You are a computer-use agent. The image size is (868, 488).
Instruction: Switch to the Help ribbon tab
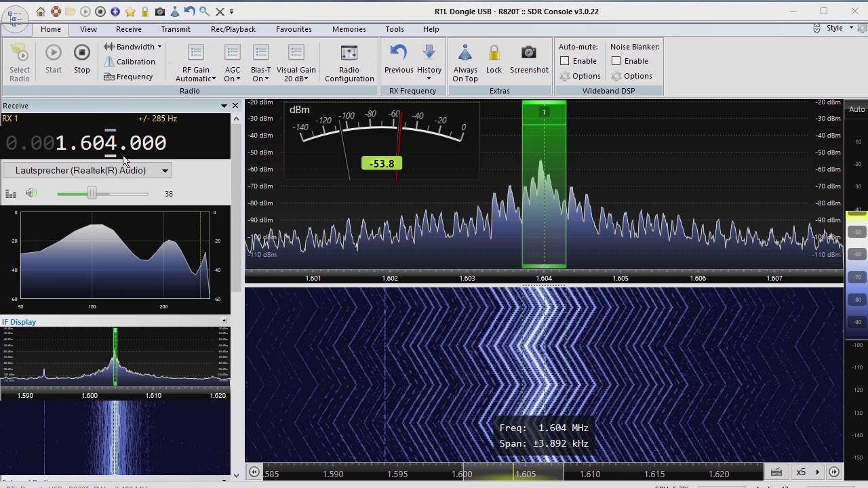(431, 29)
